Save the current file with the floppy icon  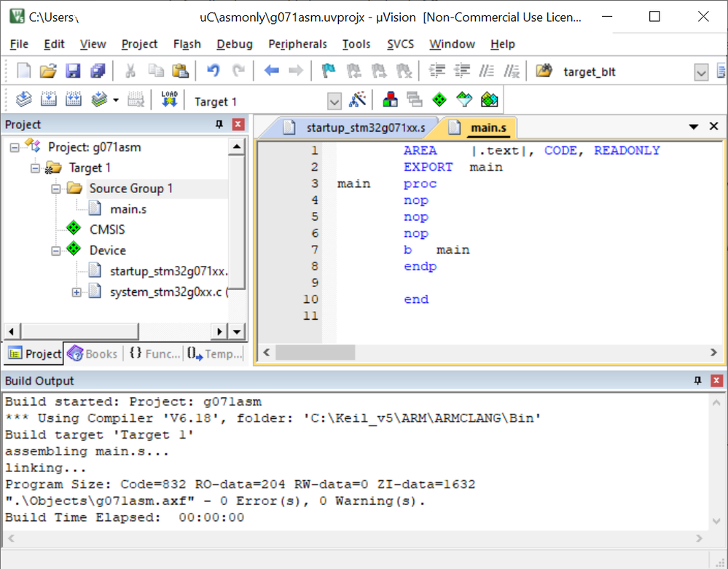tap(73, 71)
